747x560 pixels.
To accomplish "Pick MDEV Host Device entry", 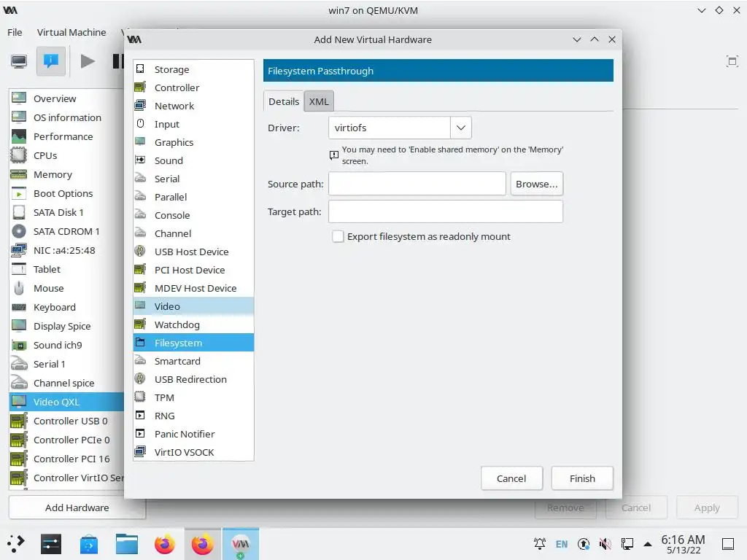I will 193,288.
